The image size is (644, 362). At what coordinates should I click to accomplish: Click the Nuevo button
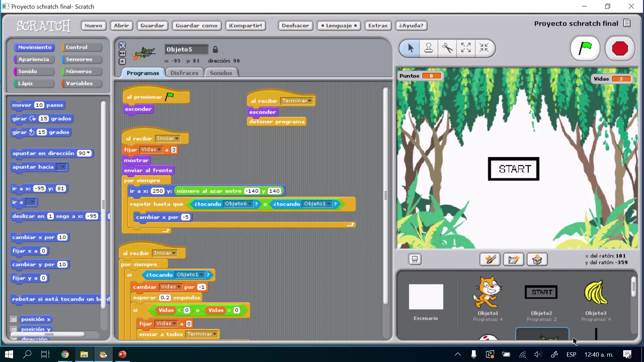93,25
